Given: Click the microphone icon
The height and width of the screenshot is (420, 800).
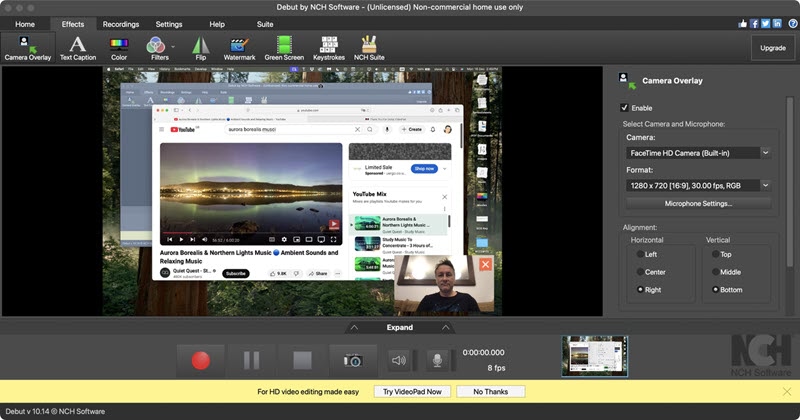Looking at the screenshot, I should (436, 360).
